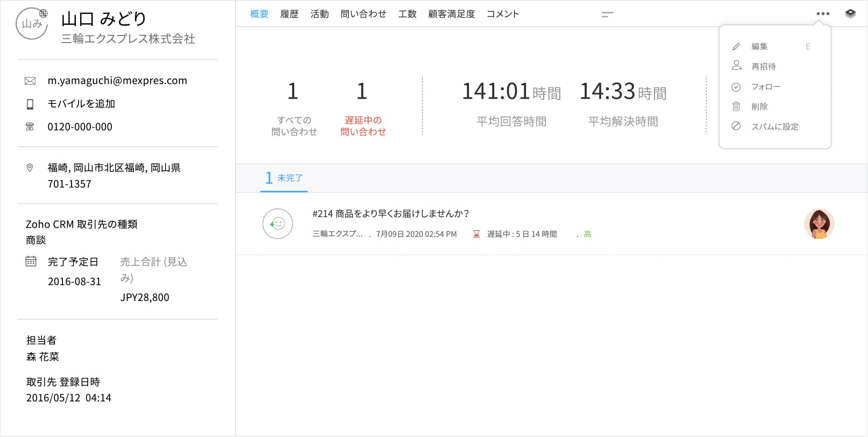Click the agent avatar on ticket #214
This screenshot has height=437, width=868.
click(x=819, y=224)
